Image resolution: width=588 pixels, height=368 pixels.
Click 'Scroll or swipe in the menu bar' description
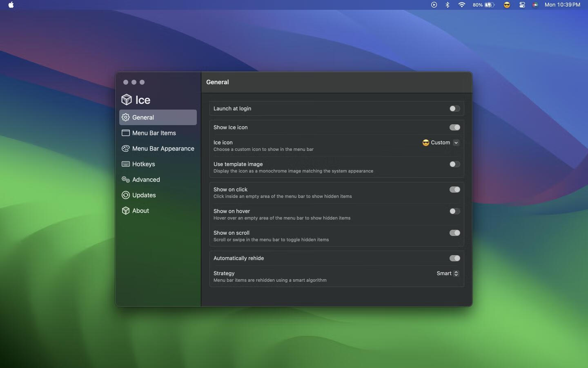[x=271, y=240]
